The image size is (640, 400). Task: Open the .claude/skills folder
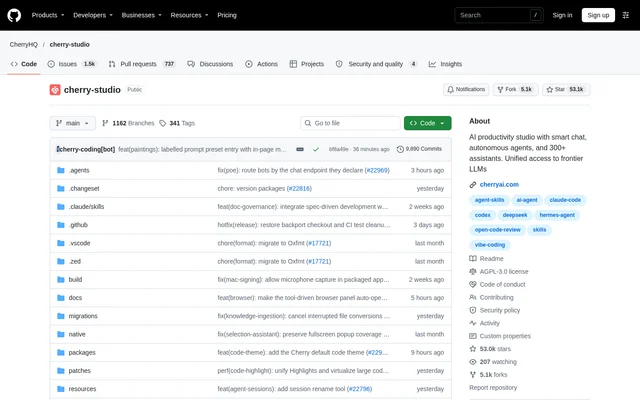[86, 207]
